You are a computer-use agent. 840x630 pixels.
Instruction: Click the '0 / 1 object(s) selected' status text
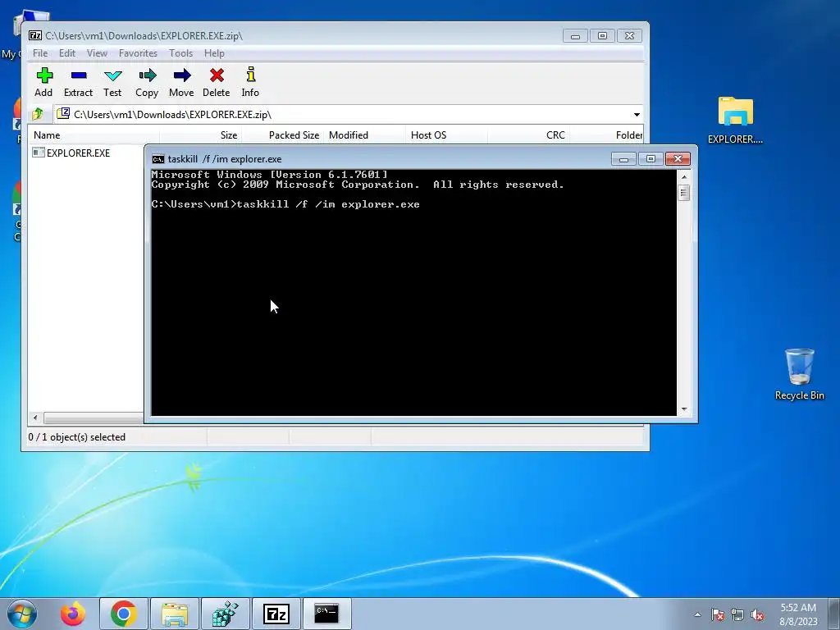tap(76, 437)
